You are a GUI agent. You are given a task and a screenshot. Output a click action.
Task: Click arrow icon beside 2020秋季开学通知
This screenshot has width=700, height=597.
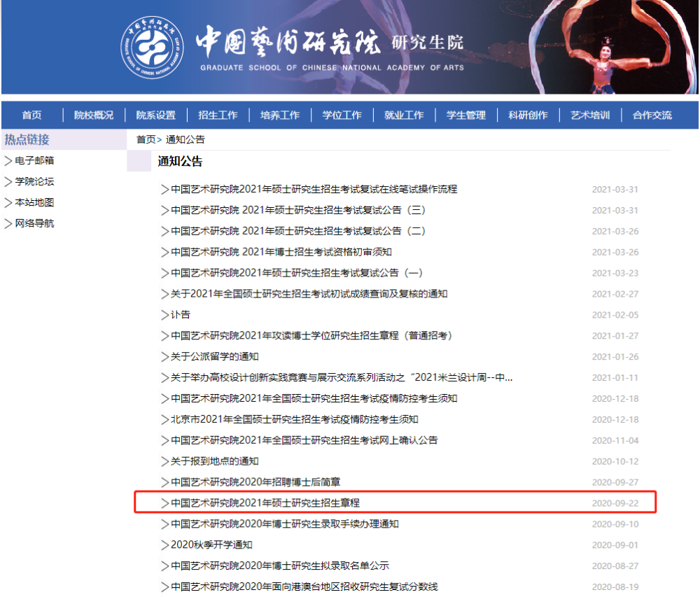click(x=164, y=545)
